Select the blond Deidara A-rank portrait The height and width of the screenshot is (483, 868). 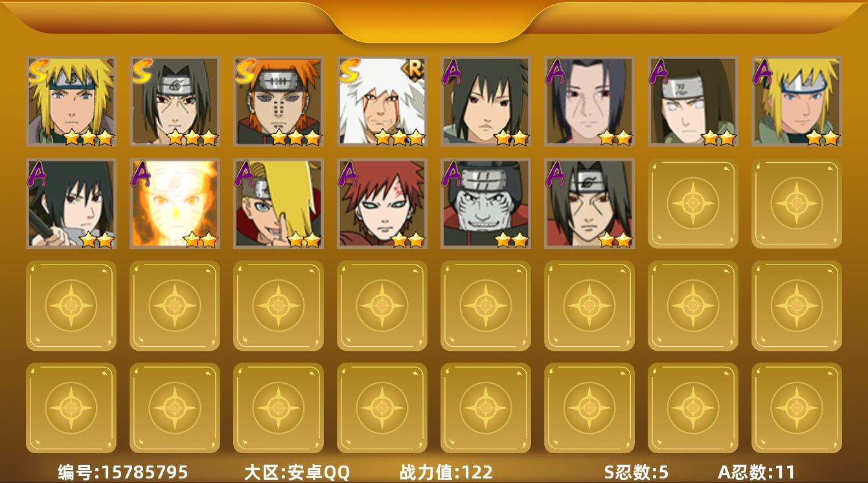(x=279, y=204)
